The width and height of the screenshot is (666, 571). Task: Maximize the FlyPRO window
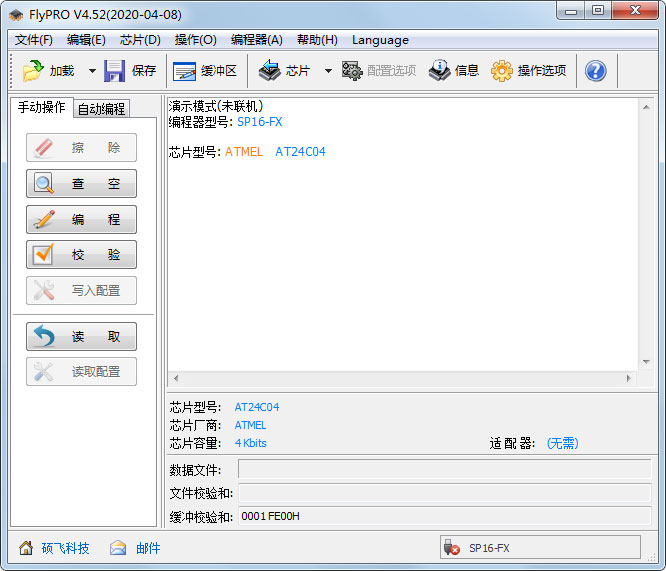point(598,11)
